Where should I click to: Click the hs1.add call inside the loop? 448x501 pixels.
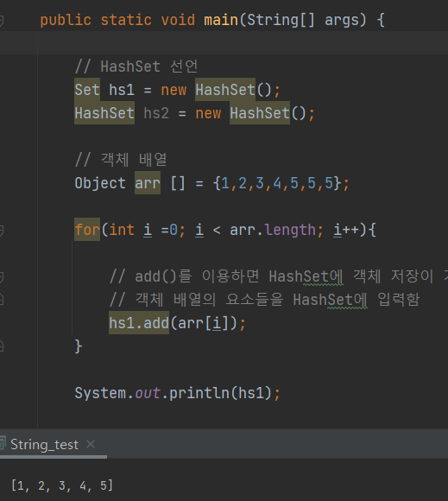(139, 323)
